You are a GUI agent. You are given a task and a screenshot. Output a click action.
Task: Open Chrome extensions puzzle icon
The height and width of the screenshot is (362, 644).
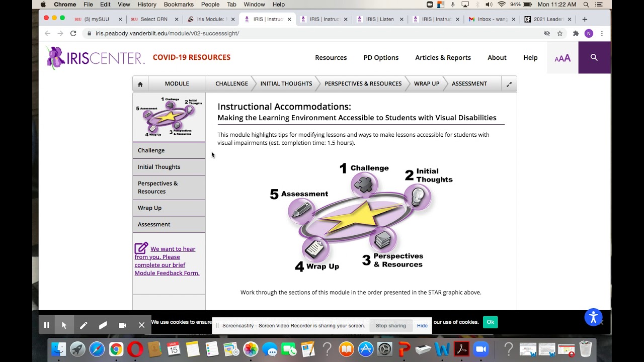point(576,33)
